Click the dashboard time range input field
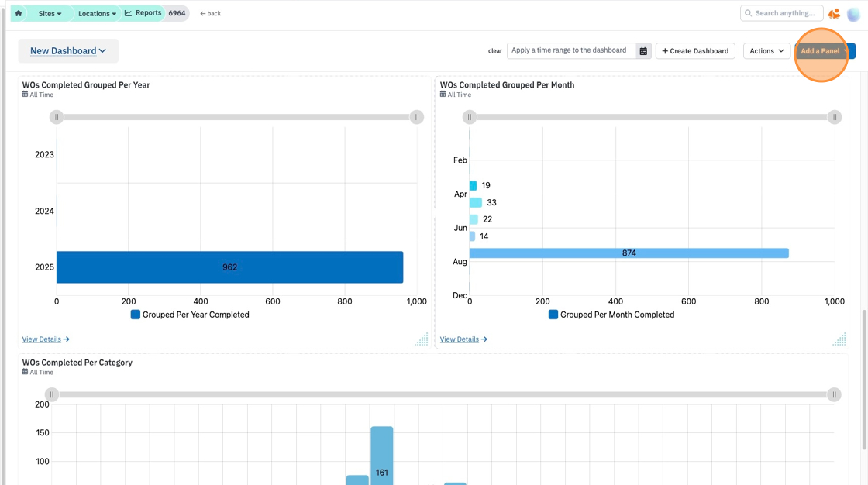Viewport: 868px width, 485px height. pos(571,51)
